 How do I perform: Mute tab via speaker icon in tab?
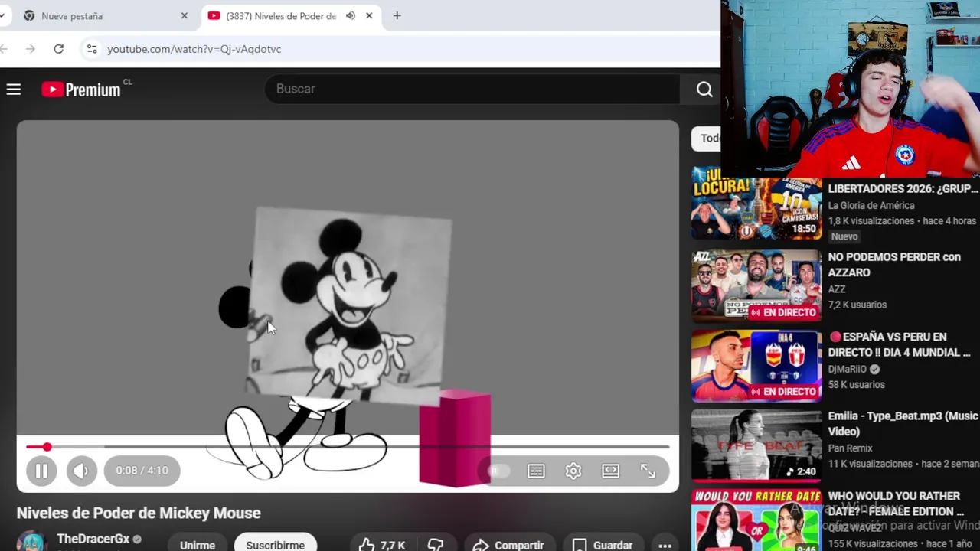(x=351, y=16)
